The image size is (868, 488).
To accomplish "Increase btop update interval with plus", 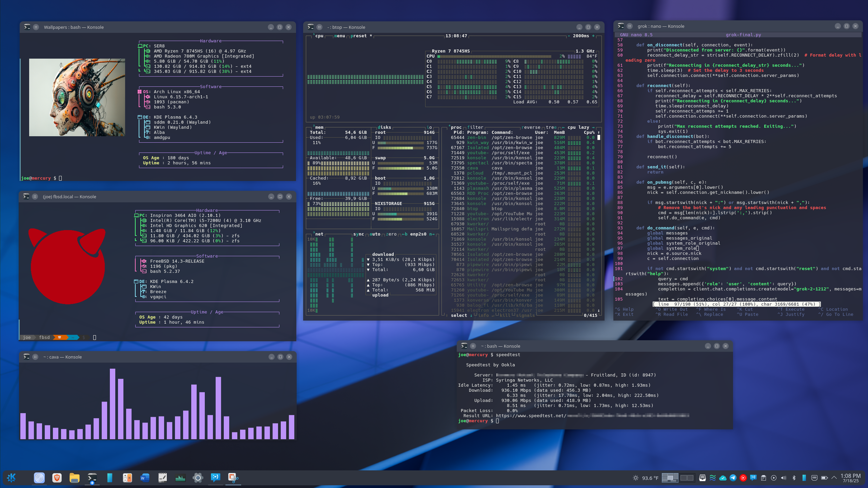I will (593, 36).
